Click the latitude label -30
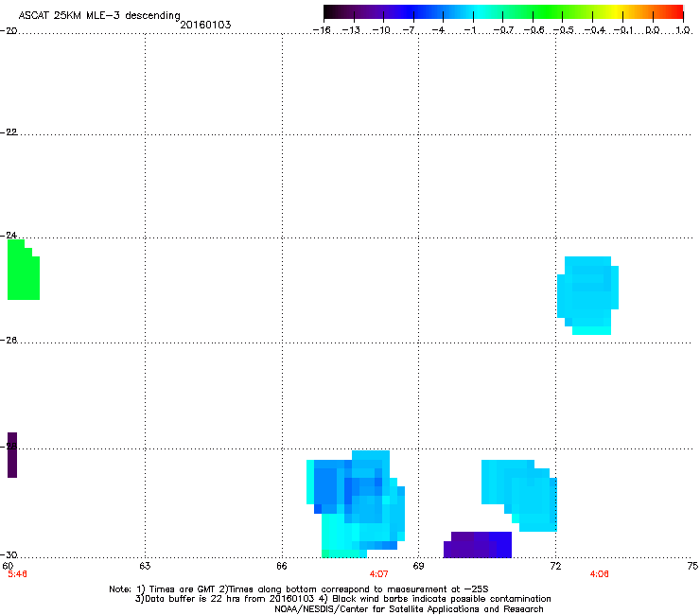This screenshot has height=615, width=700. [9, 554]
